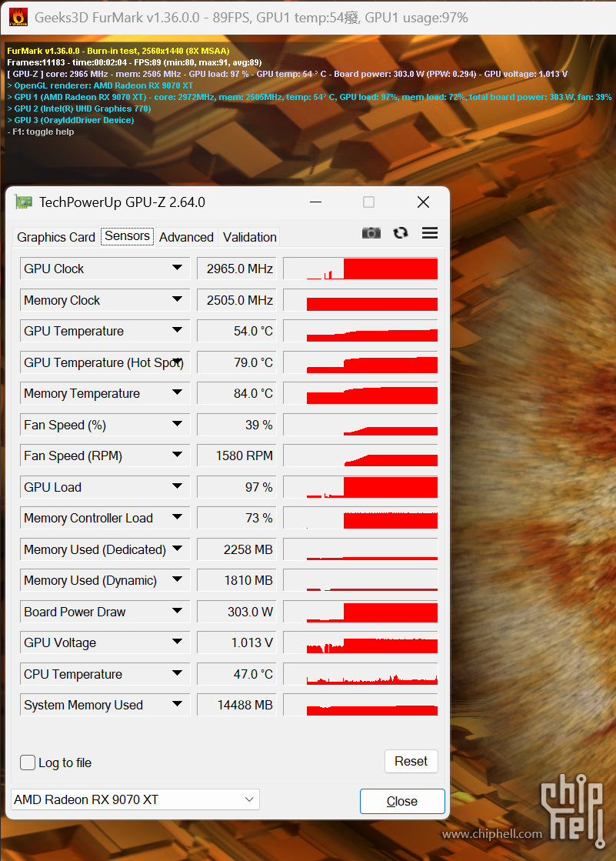Screen dimensions: 616x861
Task: Open the GPU Temperature sensor dropdown
Action: tap(177, 330)
